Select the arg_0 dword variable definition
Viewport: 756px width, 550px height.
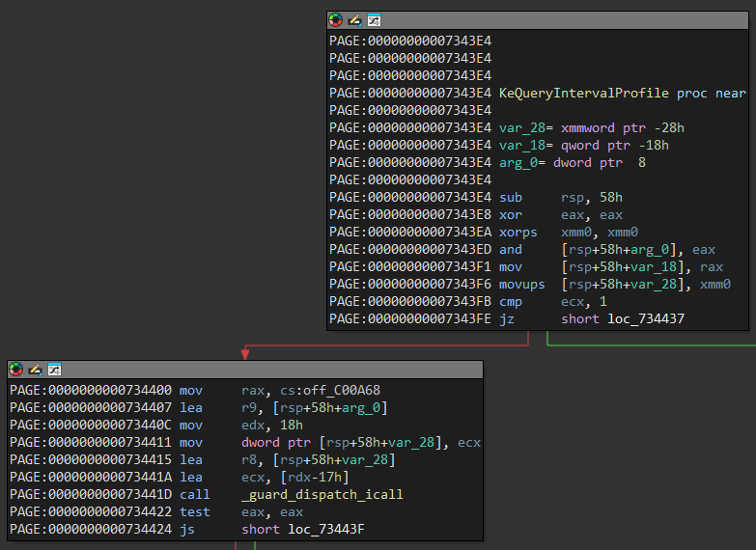(x=514, y=163)
